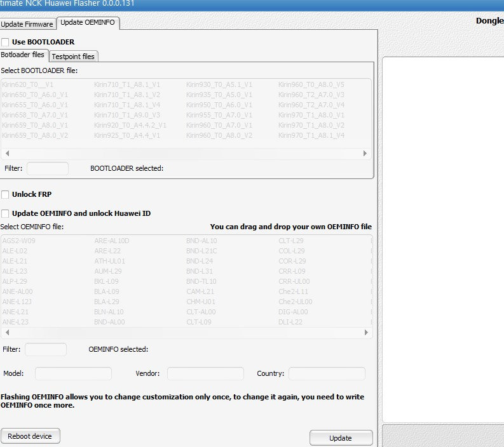
Task: Select bootloader file Kirin710_T1_A8.1_V1
Action: coord(127,85)
